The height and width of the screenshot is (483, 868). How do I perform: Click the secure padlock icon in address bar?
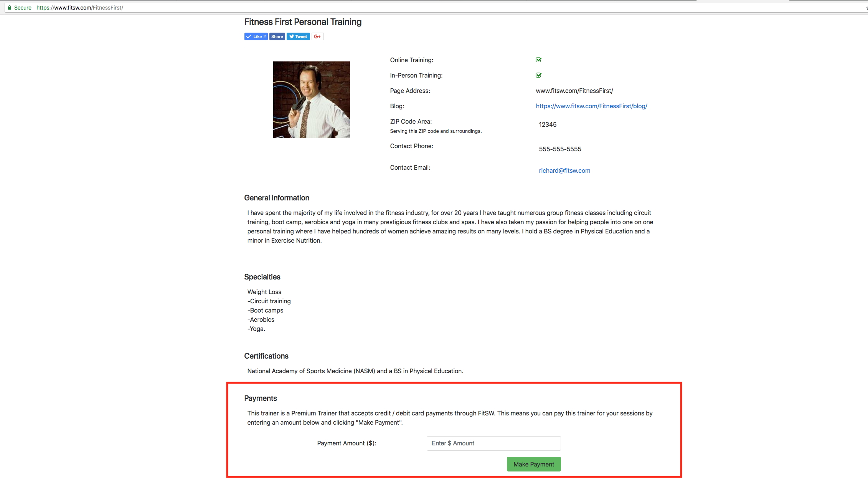[x=10, y=8]
